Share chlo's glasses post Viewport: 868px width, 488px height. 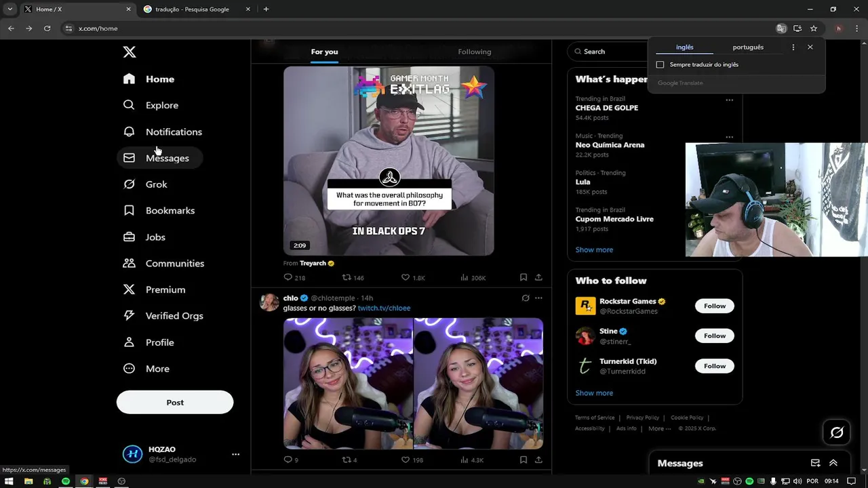(538, 460)
